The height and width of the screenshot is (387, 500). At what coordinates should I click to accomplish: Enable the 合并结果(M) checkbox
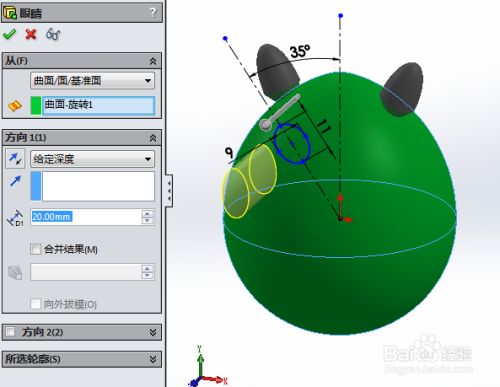tap(35, 249)
